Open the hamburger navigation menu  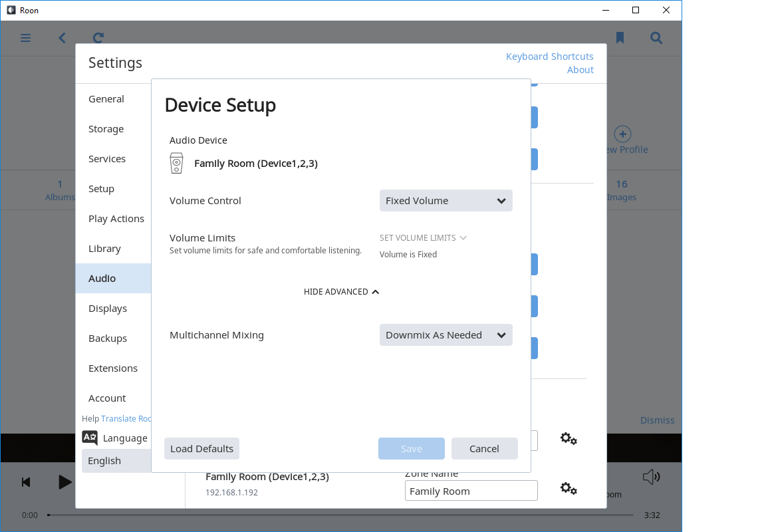point(25,38)
